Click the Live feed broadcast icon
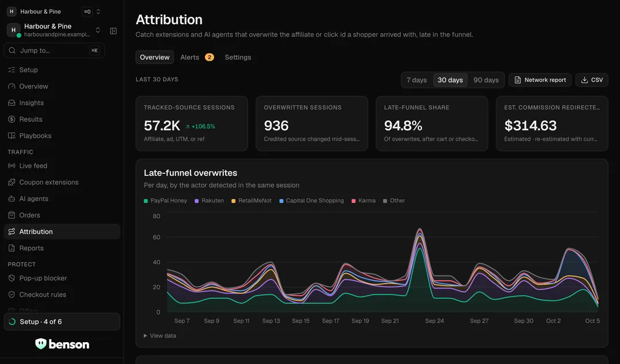The width and height of the screenshot is (620, 364). coord(11,166)
